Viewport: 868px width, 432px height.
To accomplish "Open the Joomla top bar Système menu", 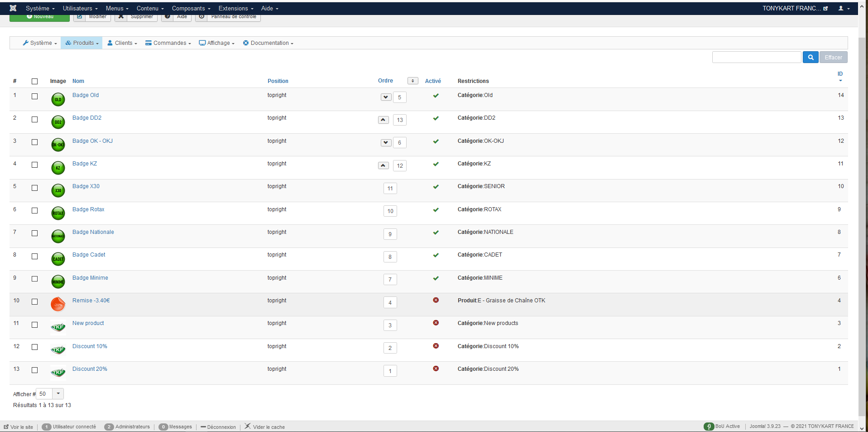I will click(x=40, y=8).
